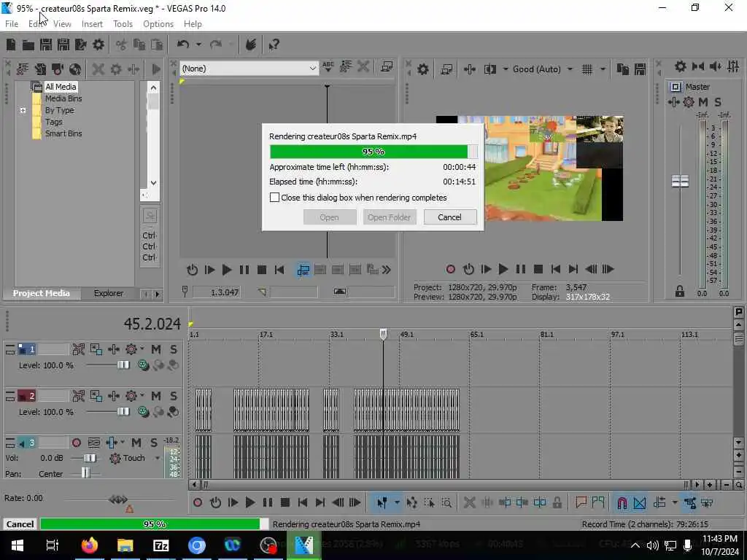Open the Tools menu
The width and height of the screenshot is (747, 560).
(x=123, y=24)
